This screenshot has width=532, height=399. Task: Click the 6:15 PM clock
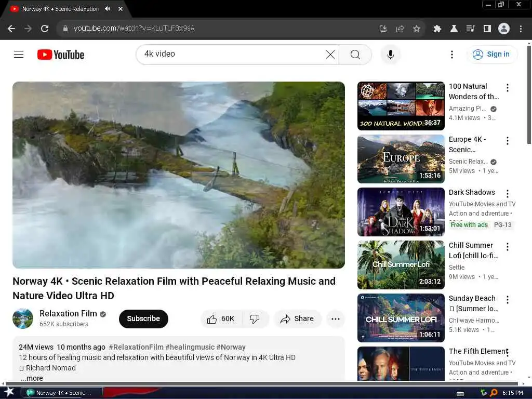513,393
